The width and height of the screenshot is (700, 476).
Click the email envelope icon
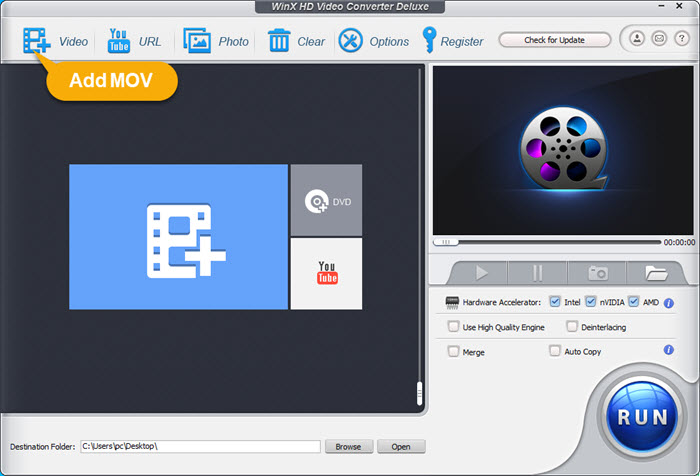659,39
